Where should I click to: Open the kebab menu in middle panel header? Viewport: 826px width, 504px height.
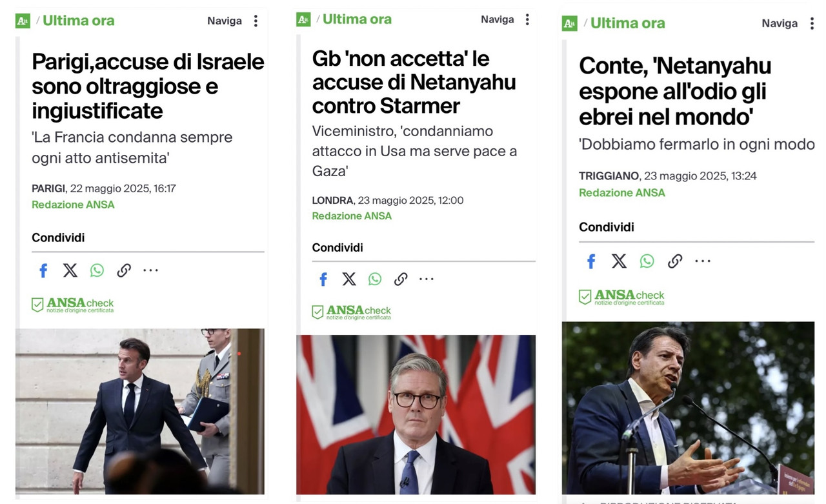527,19
